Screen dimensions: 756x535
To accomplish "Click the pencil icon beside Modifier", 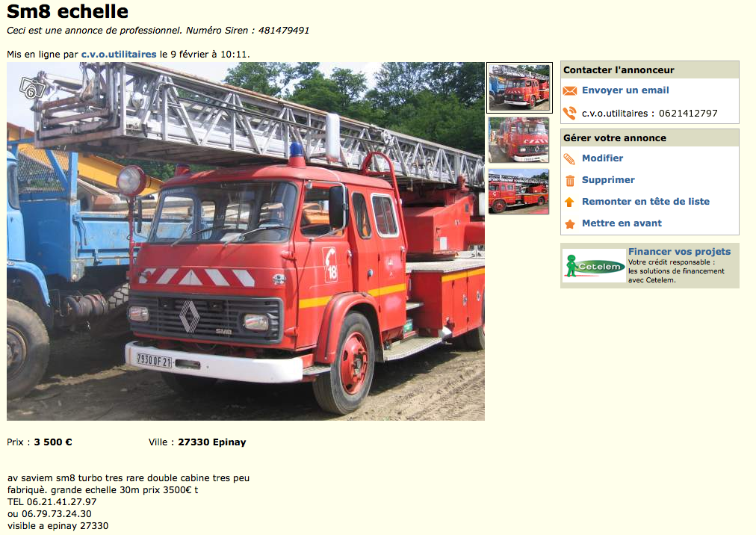I will coord(569,158).
